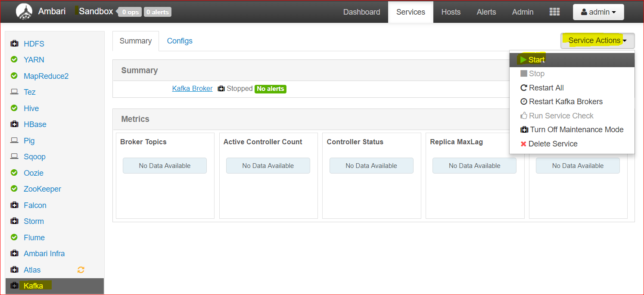644x295 pixels.
Task: Go to the Hosts navigation tab
Action: coord(451,12)
